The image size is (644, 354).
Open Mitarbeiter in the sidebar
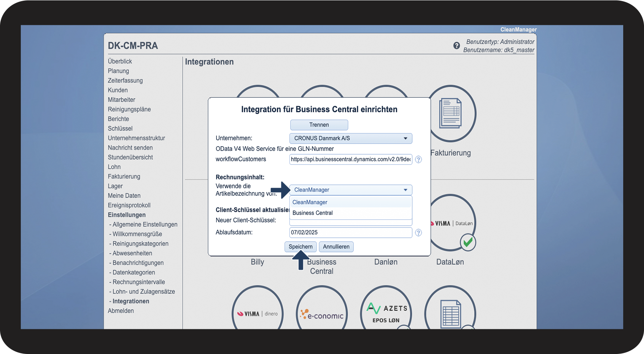pyautogui.click(x=121, y=100)
